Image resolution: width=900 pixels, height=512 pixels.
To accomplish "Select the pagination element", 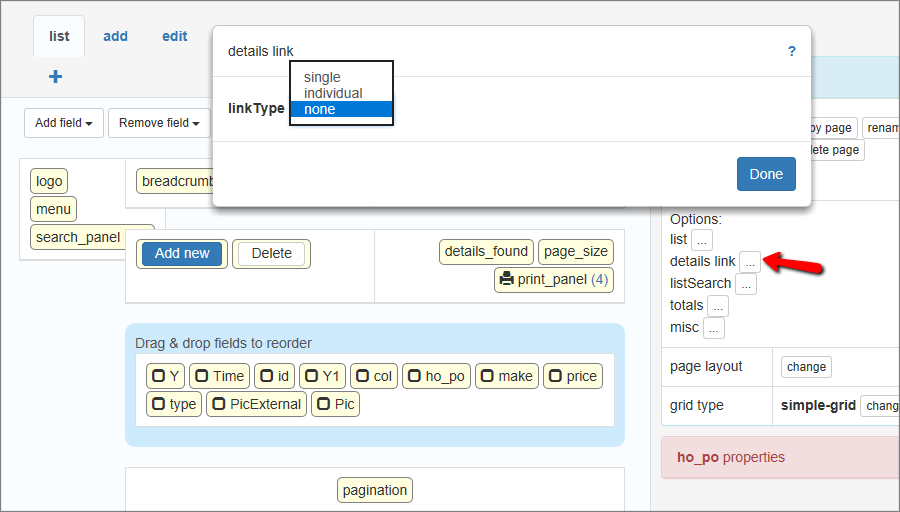I will click(375, 490).
